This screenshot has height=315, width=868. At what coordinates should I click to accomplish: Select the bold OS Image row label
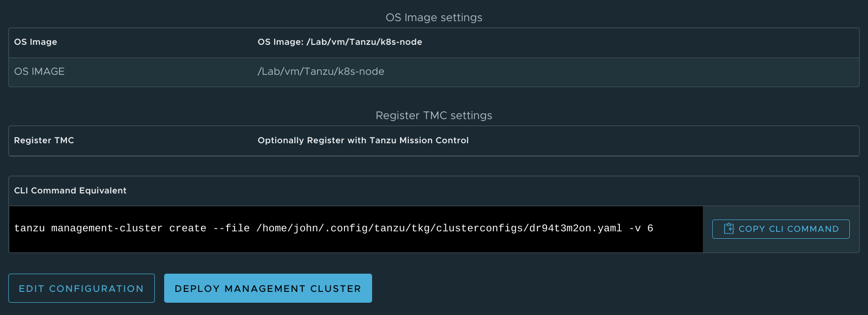tap(35, 42)
